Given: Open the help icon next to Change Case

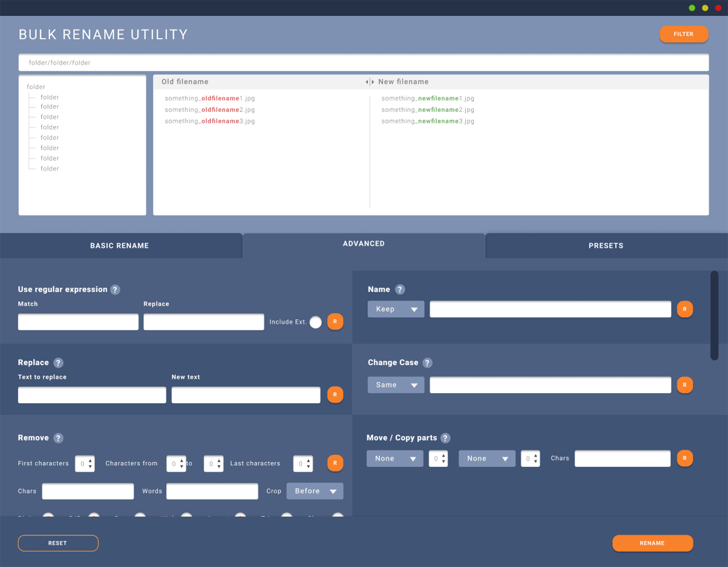Looking at the screenshot, I should tap(427, 363).
